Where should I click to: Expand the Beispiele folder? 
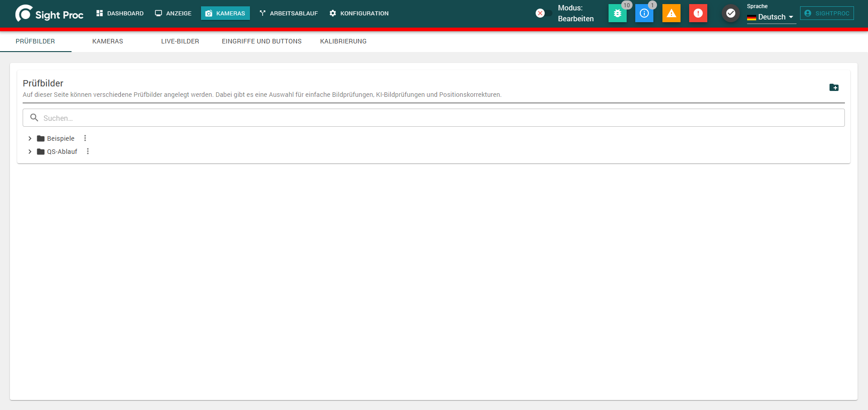tap(30, 138)
